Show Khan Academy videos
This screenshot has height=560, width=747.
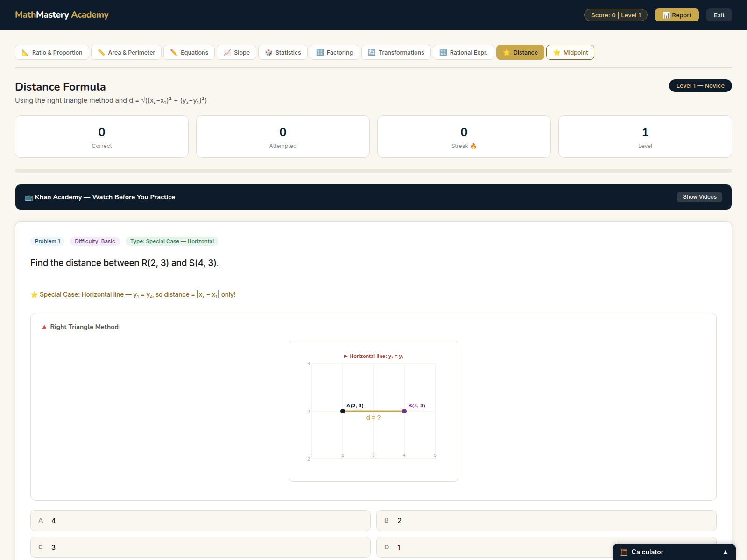coord(699,197)
